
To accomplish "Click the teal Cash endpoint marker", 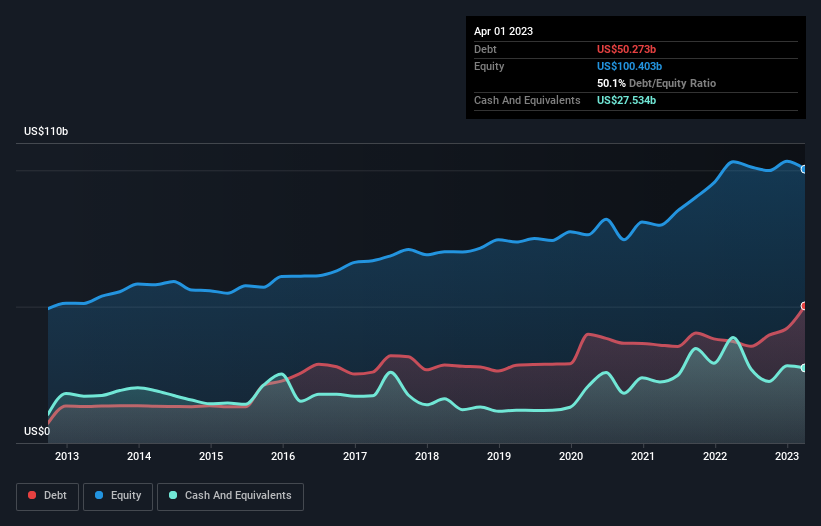I will coord(804,368).
